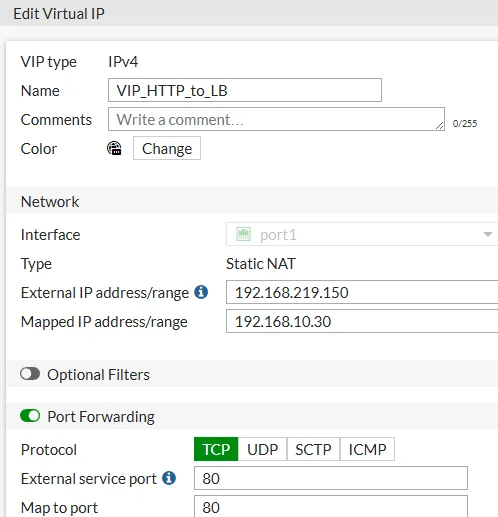Click the port1 interface icon

click(x=243, y=234)
